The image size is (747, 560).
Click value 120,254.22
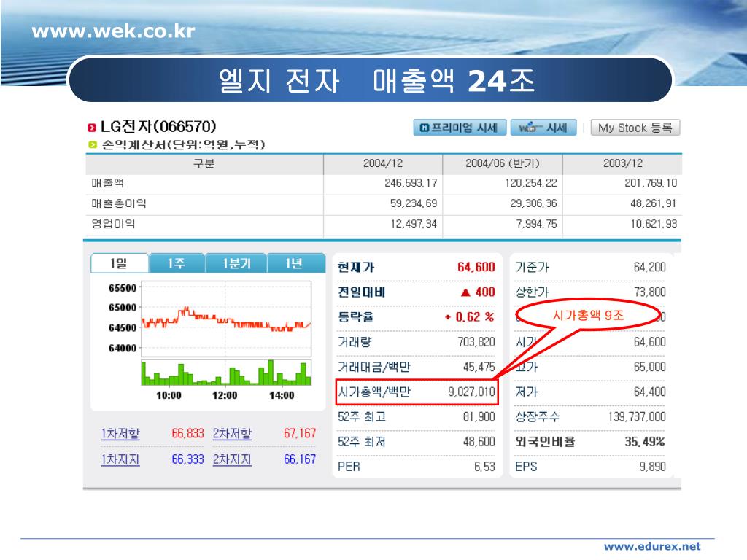pyautogui.click(x=531, y=183)
